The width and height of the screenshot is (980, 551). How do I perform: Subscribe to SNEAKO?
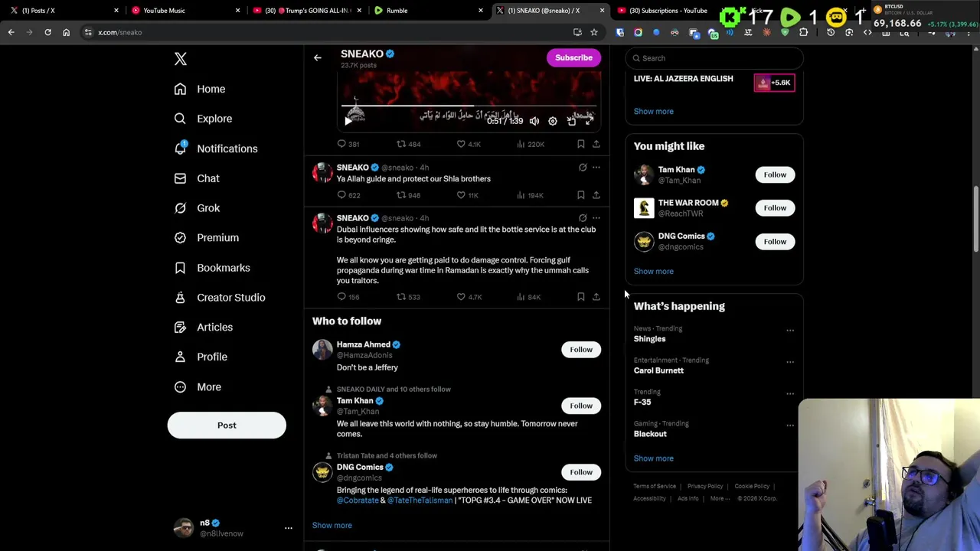click(x=573, y=57)
